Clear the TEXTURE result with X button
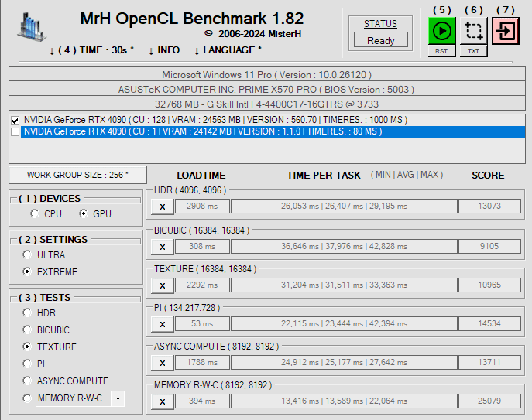The image size is (532, 420). coord(163,285)
